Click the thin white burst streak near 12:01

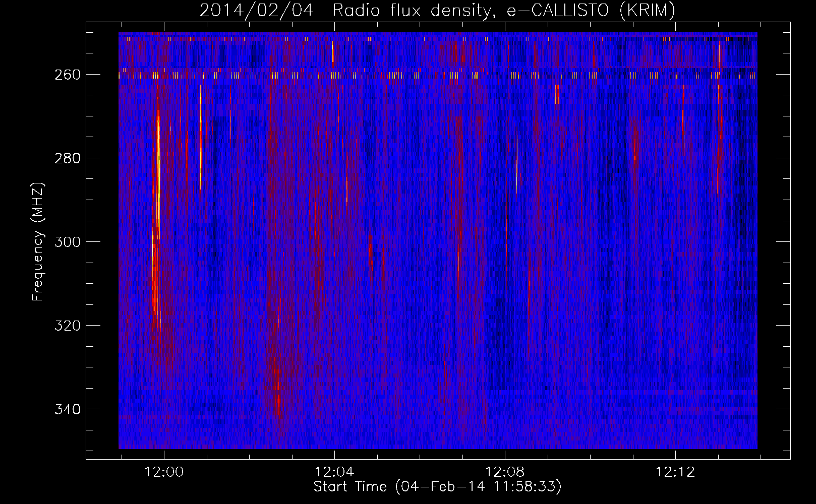(200, 137)
